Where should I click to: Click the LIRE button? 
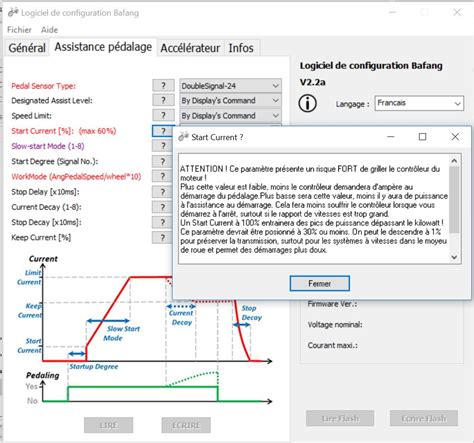[x=108, y=425]
